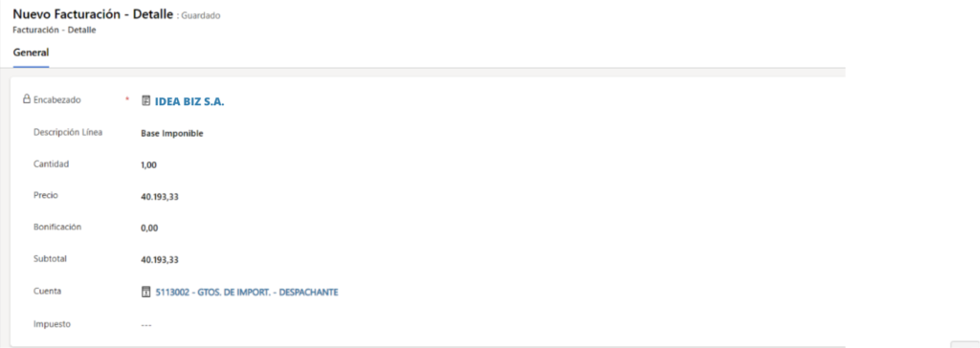The width and height of the screenshot is (980, 348).
Task: Click the Cuenta field label
Action: click(47, 291)
